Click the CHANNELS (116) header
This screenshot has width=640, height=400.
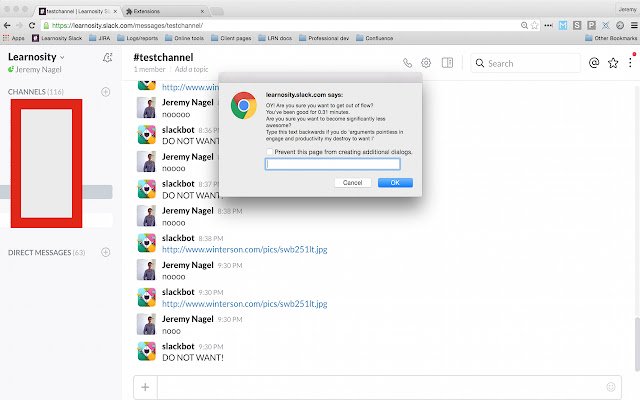36,92
